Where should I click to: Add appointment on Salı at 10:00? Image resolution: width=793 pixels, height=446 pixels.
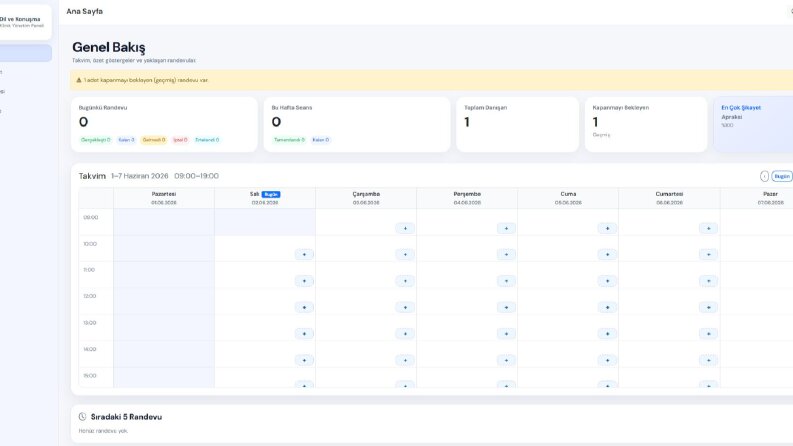pos(304,254)
